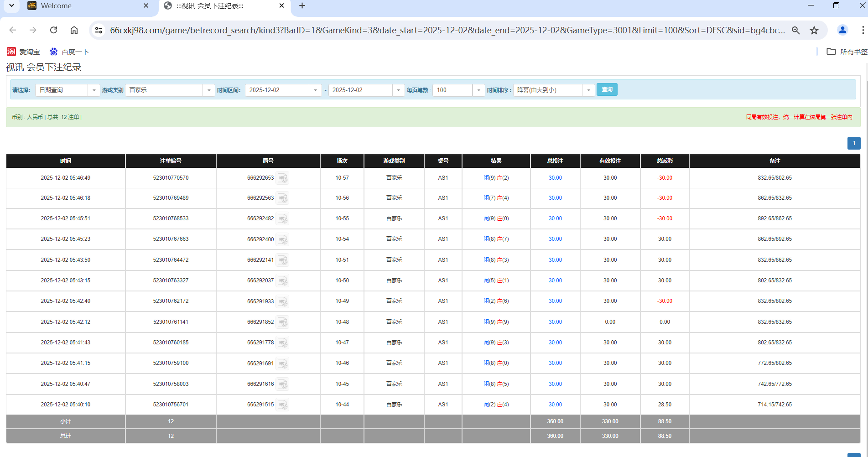Expand the 百家乐 game type dropdown
Image resolution: width=868 pixels, height=457 pixels.
coord(208,90)
